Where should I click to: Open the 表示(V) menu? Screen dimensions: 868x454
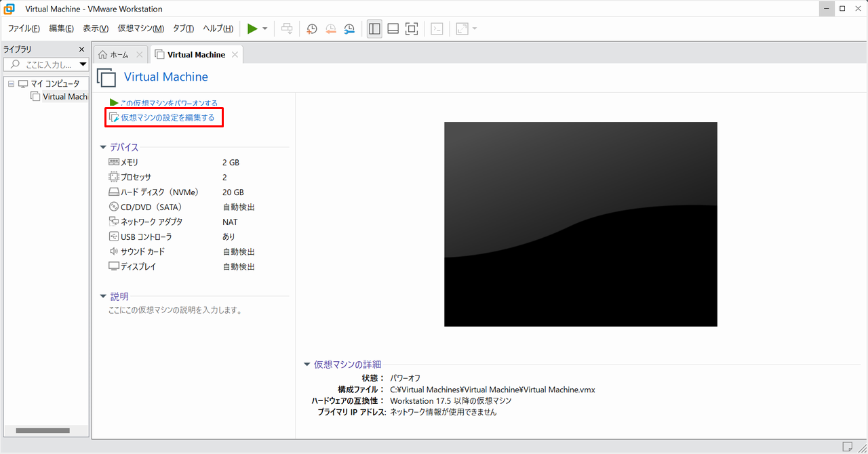[x=96, y=28]
